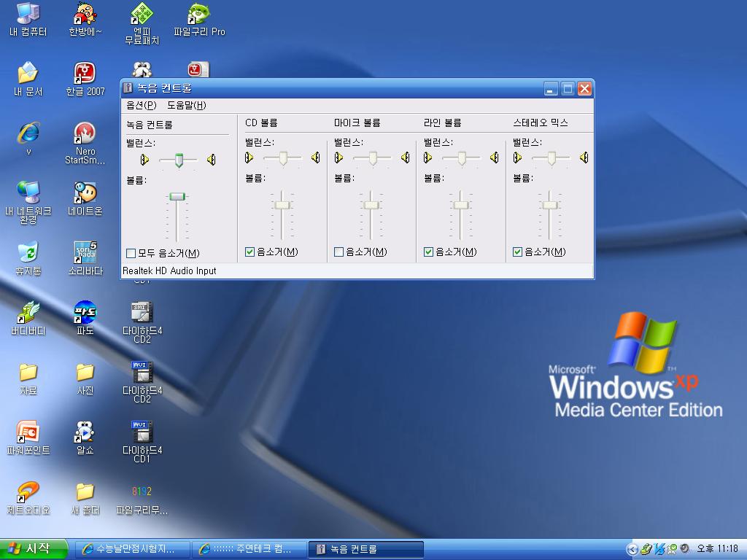Uncheck 음소거 under 라인 볼륨

[x=428, y=252]
